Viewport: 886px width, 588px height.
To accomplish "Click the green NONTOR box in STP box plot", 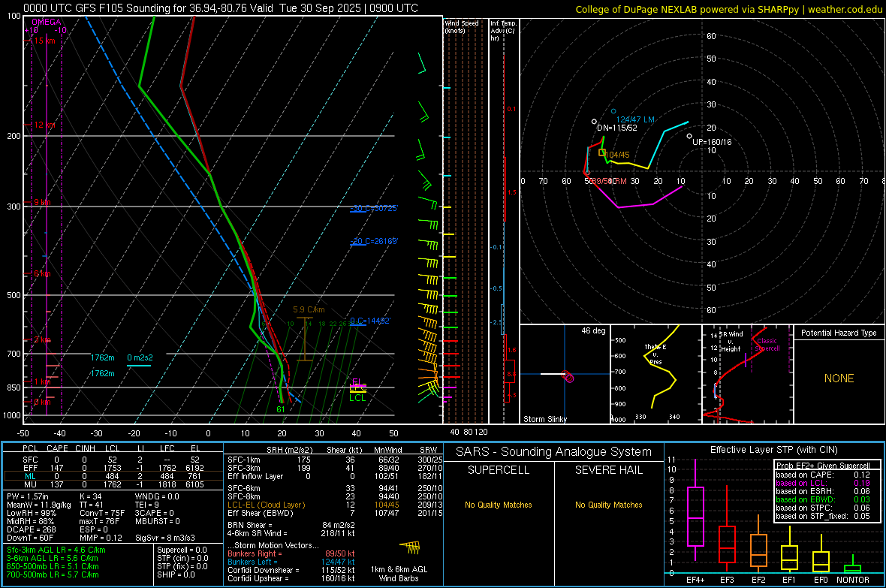I will pos(852,568).
